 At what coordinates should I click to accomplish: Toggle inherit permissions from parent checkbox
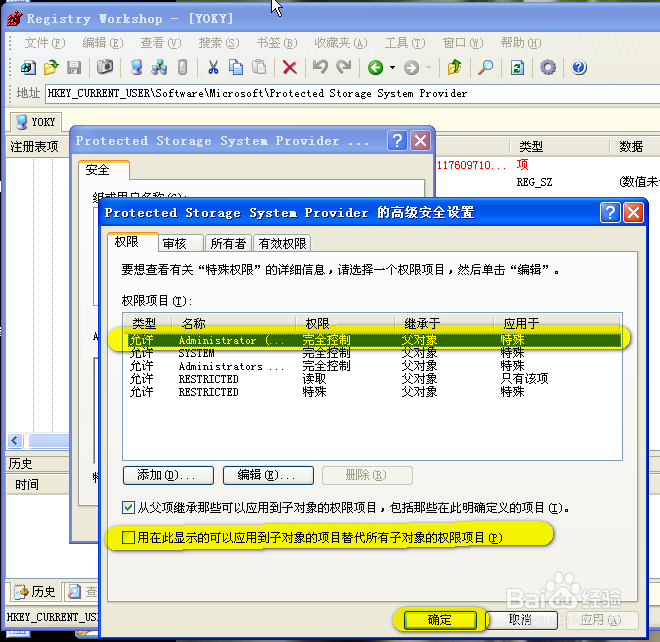click(x=128, y=507)
